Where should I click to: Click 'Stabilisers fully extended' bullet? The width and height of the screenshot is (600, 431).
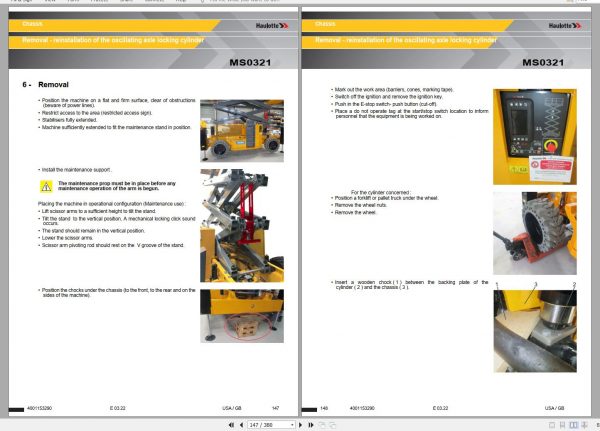pos(67,120)
